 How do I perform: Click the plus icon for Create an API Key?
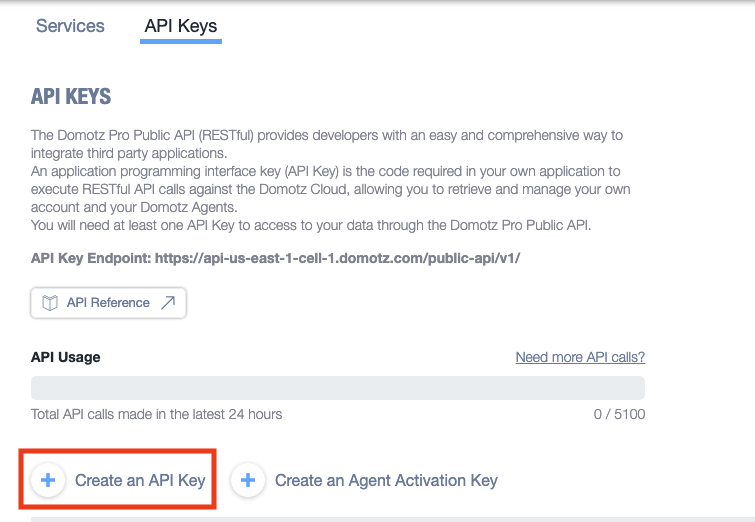pyautogui.click(x=48, y=480)
